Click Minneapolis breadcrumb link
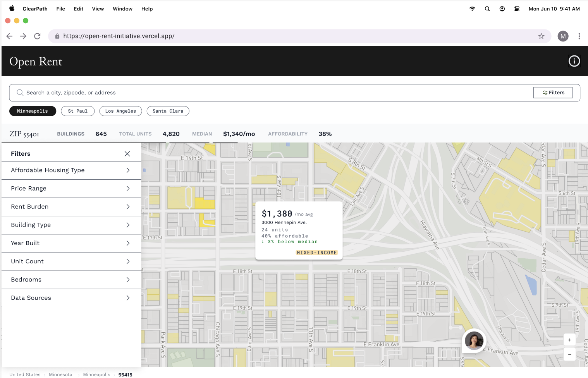 (x=96, y=375)
